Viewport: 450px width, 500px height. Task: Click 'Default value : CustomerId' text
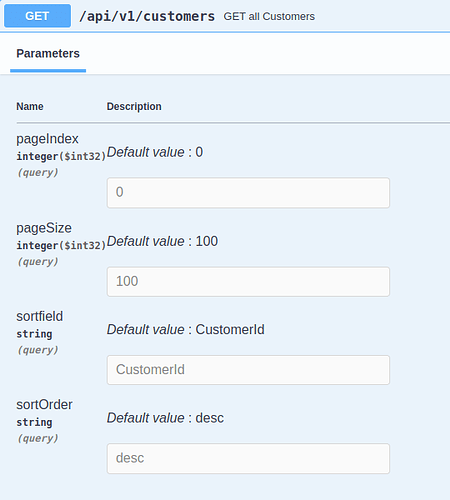[x=186, y=330]
